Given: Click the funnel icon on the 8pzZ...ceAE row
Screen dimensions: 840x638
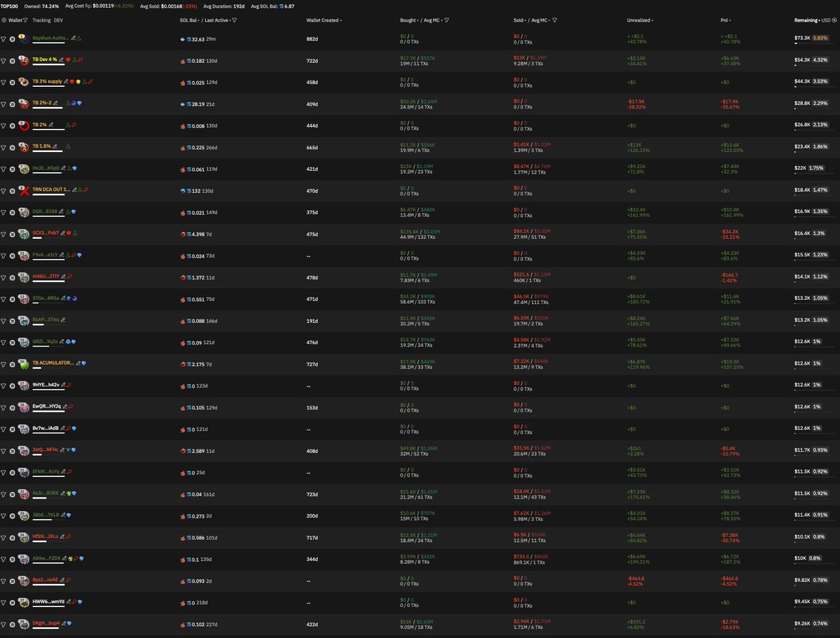Looking at the screenshot, I should click(3, 581).
